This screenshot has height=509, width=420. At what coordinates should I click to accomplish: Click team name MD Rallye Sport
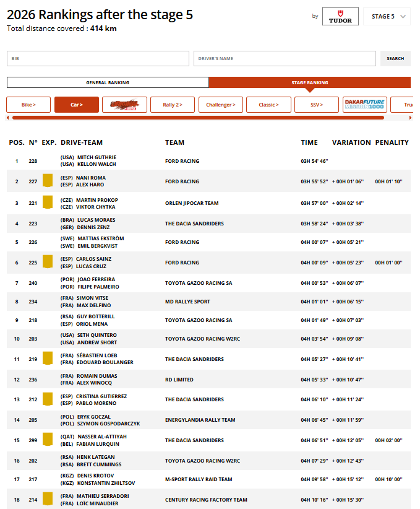(x=187, y=302)
